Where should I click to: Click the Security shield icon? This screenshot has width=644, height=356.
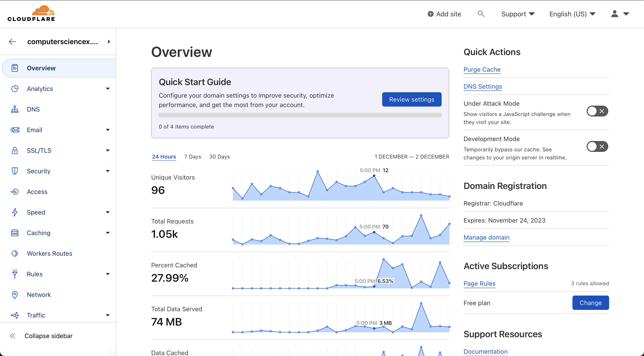click(15, 171)
